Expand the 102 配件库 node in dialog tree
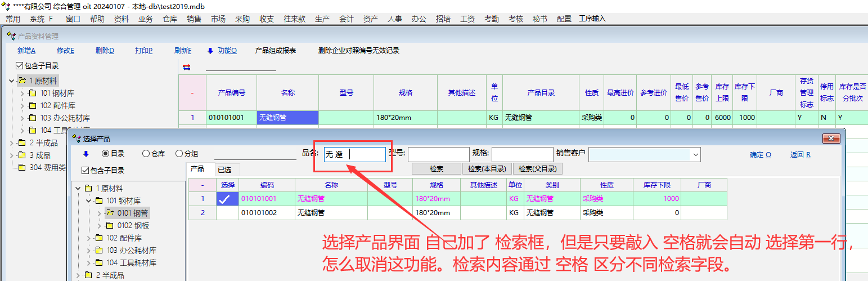 pos(88,238)
